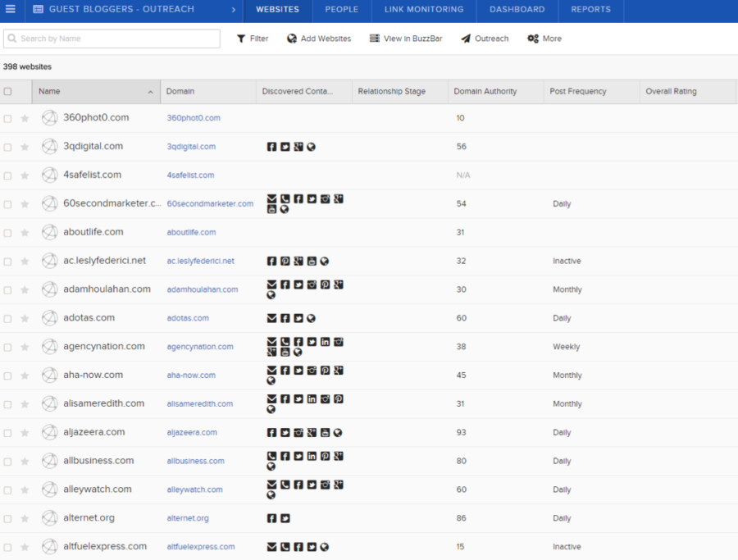Screen dimensions: 738x560
Task: Click the website globe icon for altfuelexpress.com
Action: pos(324,546)
